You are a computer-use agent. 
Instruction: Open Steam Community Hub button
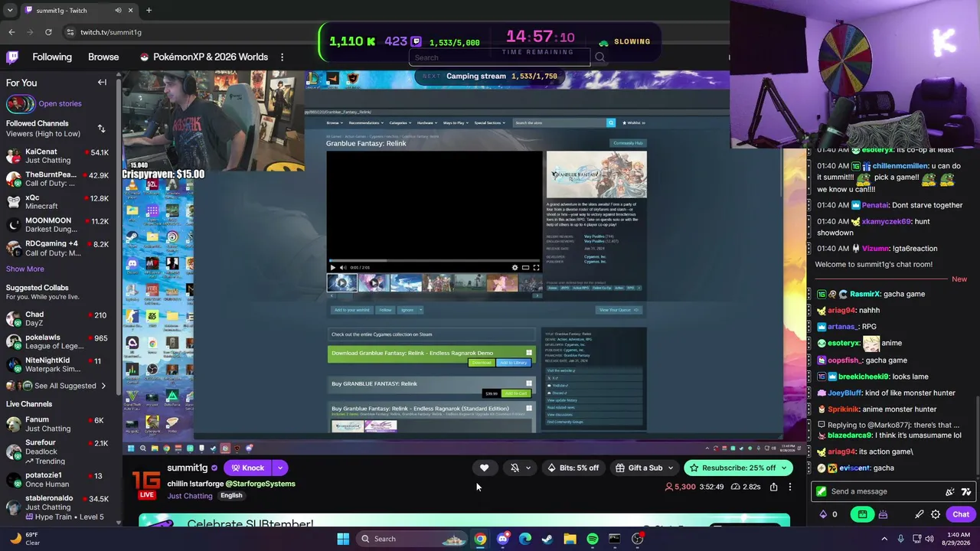click(x=628, y=143)
